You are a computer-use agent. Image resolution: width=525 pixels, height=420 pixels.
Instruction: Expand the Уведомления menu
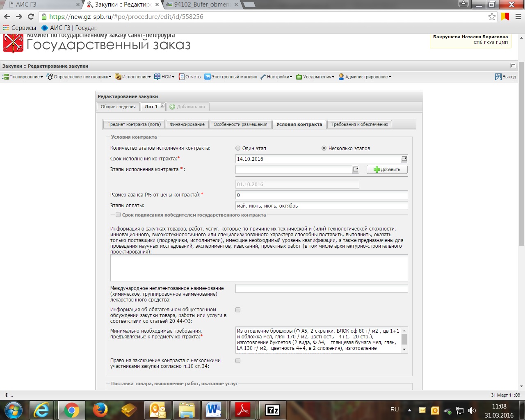[315, 77]
